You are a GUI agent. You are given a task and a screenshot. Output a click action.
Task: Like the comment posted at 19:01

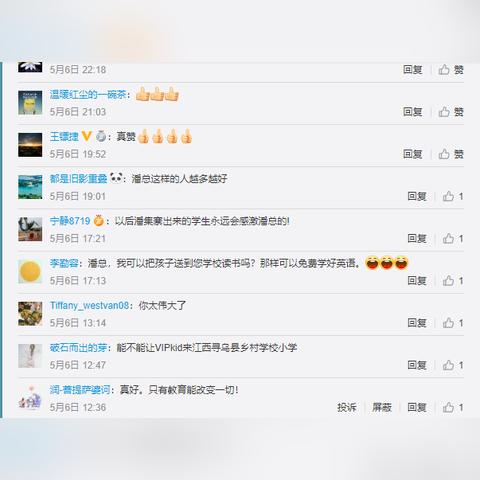coord(453,196)
